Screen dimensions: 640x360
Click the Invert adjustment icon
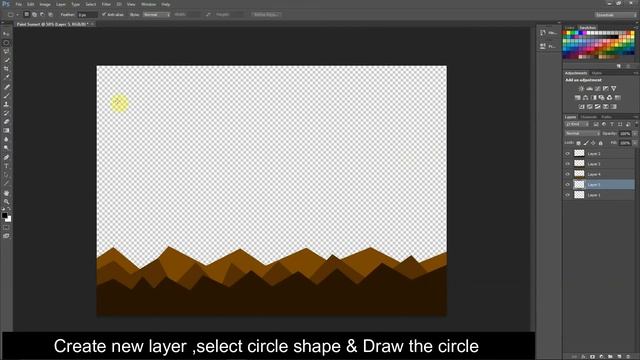(582, 107)
